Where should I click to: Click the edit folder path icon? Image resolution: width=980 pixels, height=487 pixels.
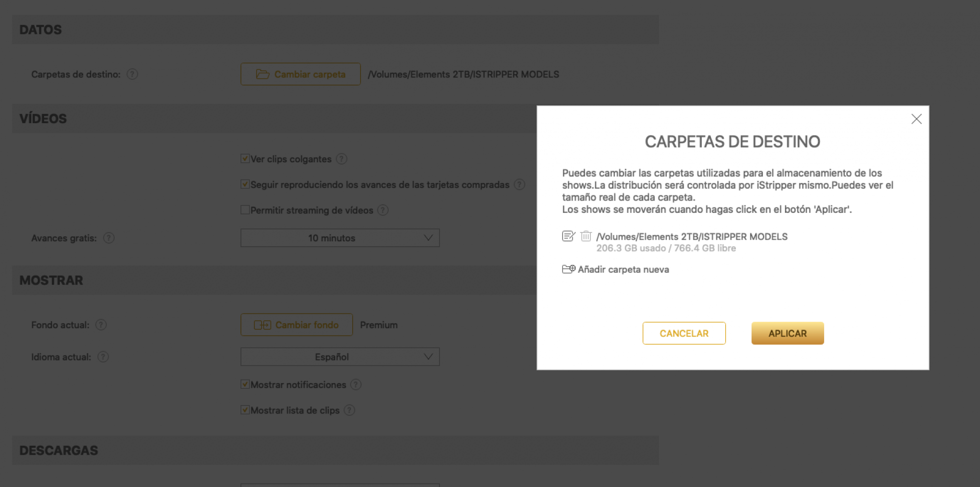(568, 236)
